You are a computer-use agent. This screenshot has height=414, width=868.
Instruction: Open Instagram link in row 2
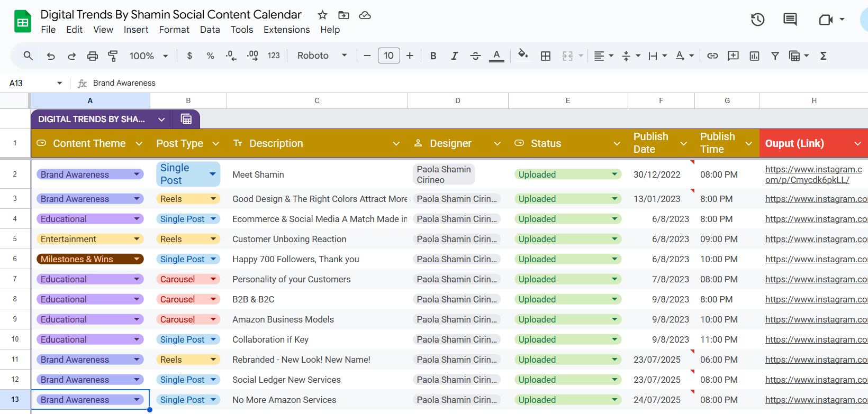click(813, 174)
